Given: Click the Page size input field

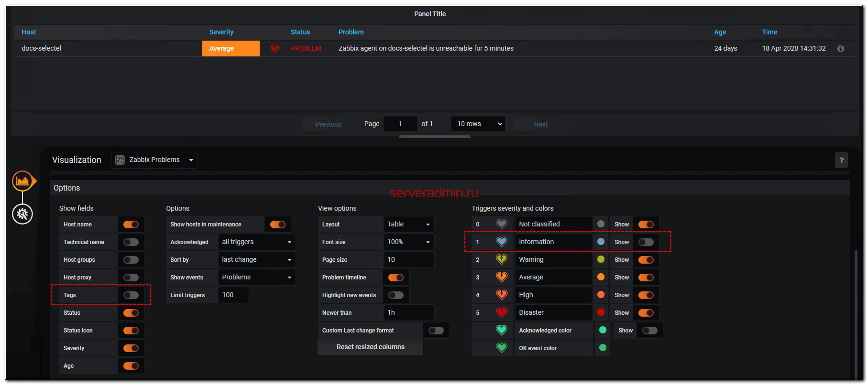Looking at the screenshot, I should point(409,260).
